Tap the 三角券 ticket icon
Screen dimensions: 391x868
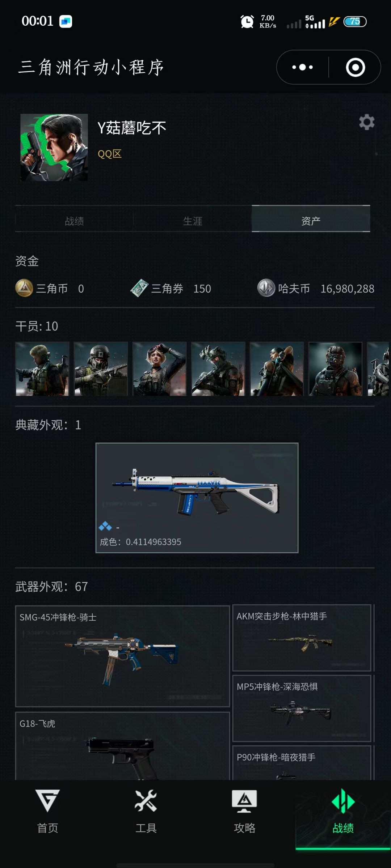coord(139,288)
